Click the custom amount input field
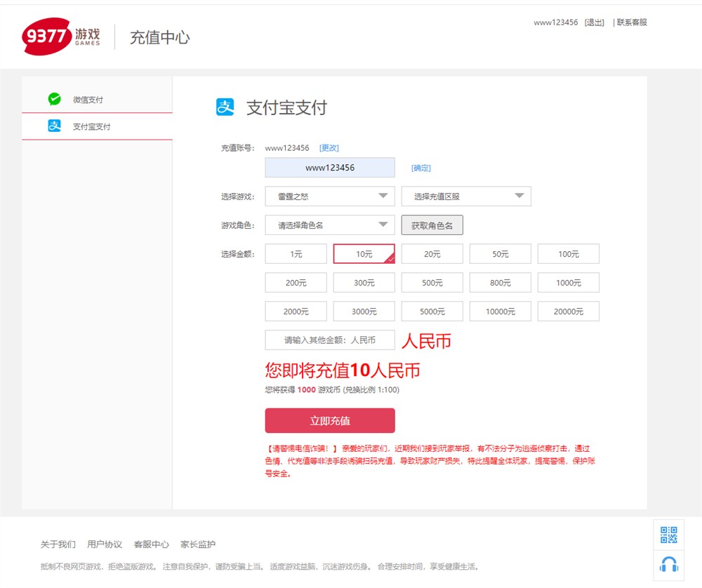This screenshot has width=702, height=588. tap(330, 340)
